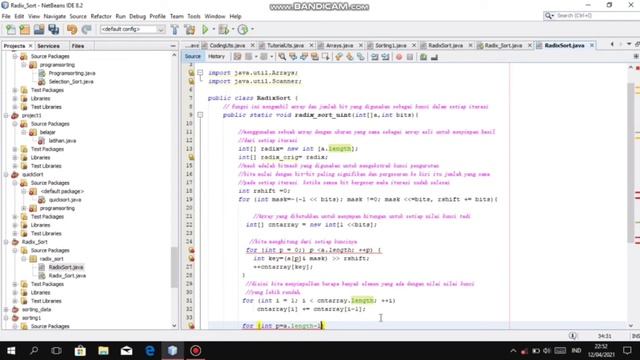Viewport: 640px width, 360px height.
Task: Run the project with green play icon
Action: pyautogui.click(x=205, y=29)
